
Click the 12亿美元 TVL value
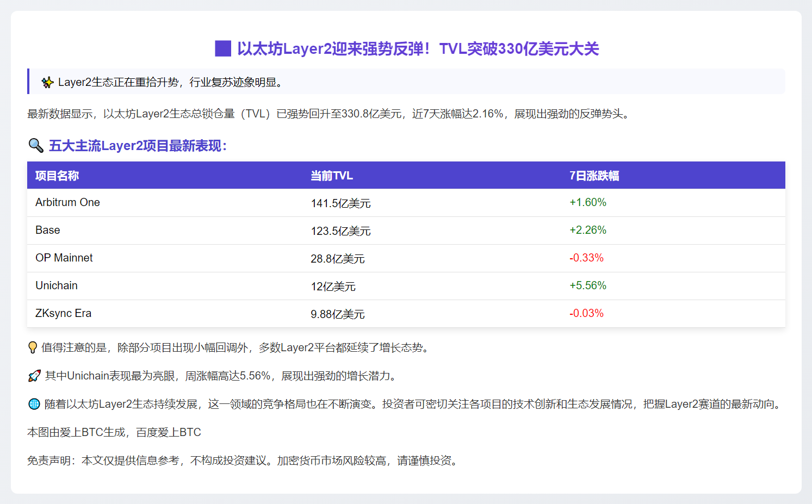[333, 287]
